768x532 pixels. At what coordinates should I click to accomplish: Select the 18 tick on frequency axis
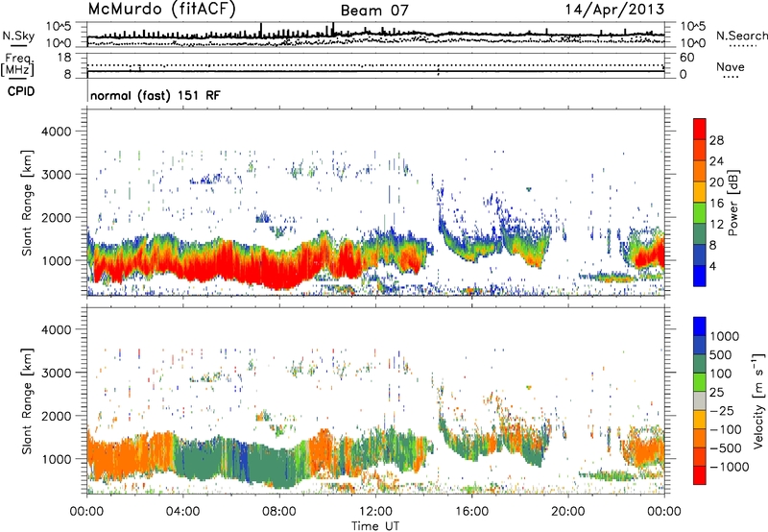pos(65,58)
